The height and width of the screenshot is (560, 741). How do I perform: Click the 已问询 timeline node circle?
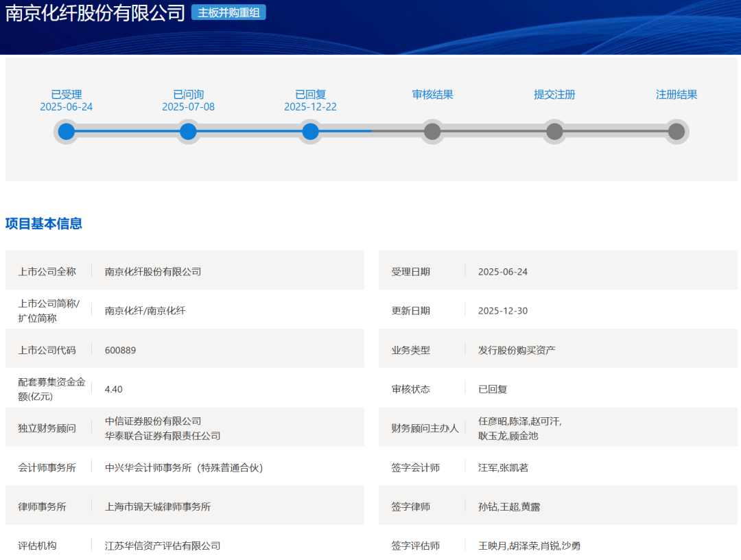pos(188,132)
